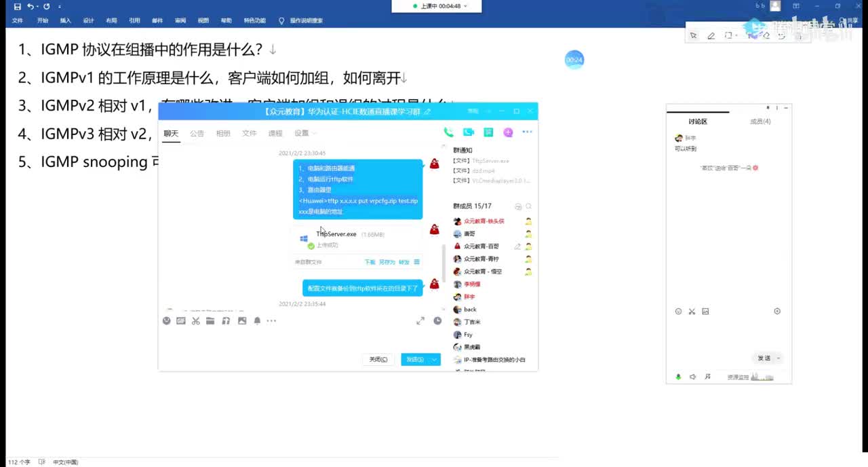Toggle the green microphone in the classroom panel

pos(678,377)
